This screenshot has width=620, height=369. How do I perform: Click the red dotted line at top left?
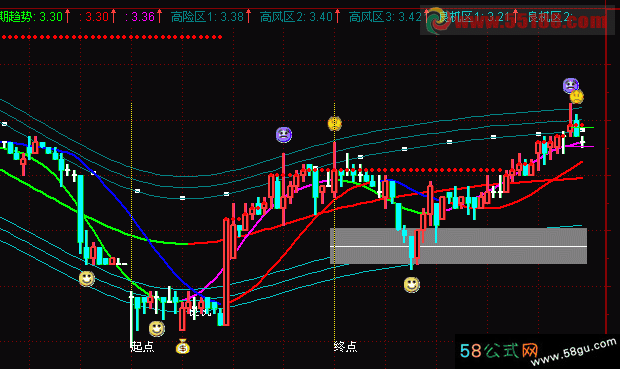[x=112, y=37]
